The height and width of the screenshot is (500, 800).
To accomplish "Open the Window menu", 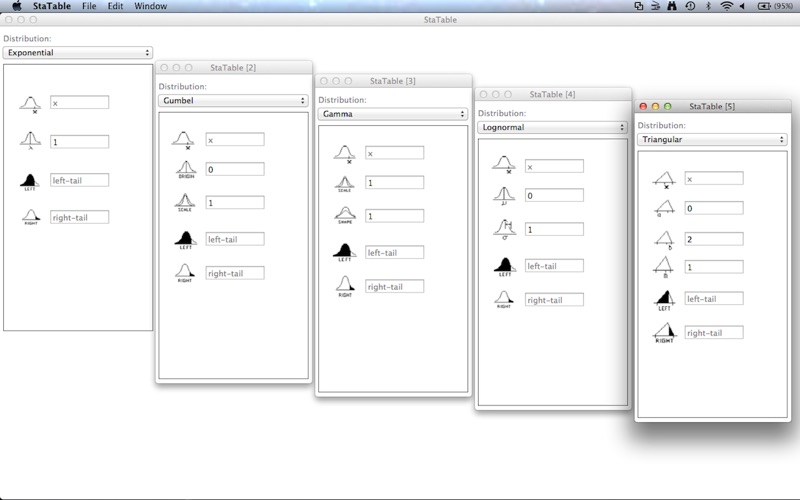I will 151,6.
